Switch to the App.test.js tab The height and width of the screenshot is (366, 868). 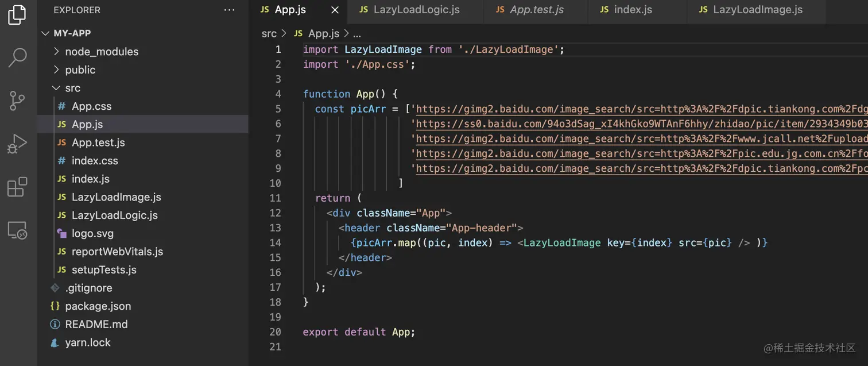[x=536, y=10]
